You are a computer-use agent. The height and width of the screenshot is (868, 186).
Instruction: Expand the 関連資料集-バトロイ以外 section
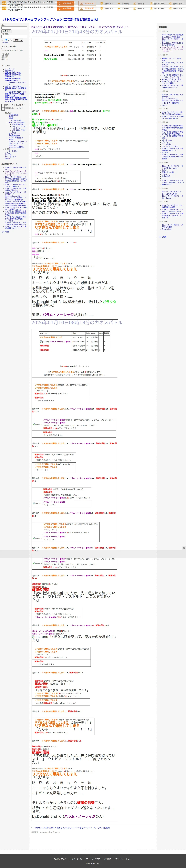(x=3, y=108)
